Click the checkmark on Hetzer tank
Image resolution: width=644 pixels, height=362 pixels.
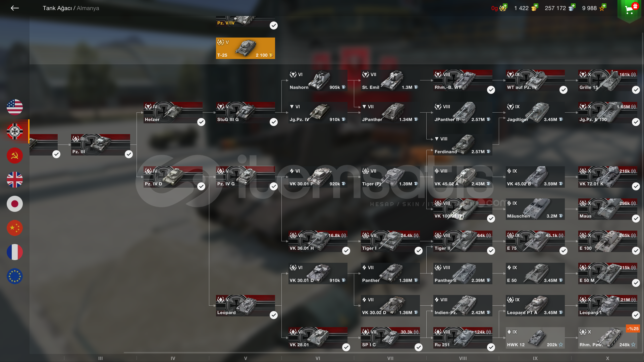point(201,122)
